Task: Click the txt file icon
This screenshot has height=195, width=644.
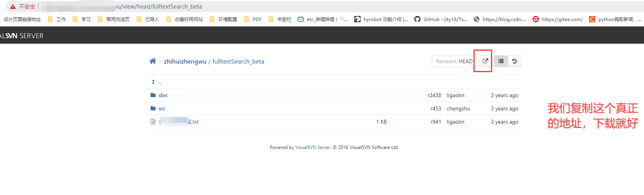Action: point(153,122)
